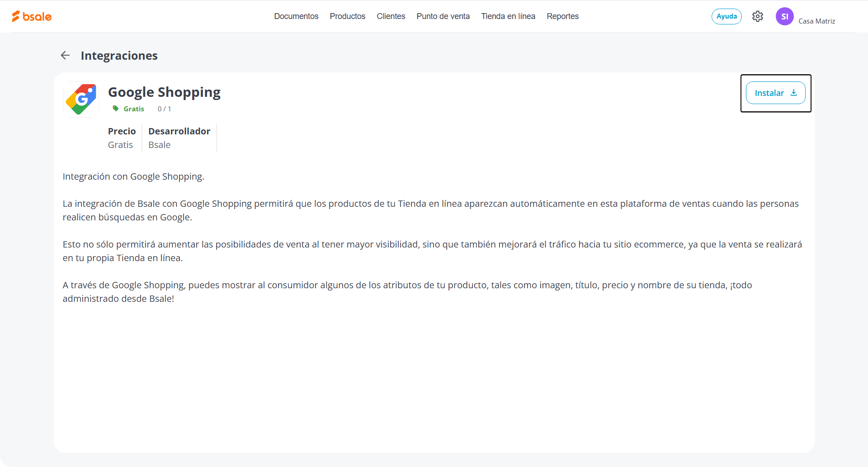The width and height of the screenshot is (868, 467).
Task: Click the green Gratis label
Action: click(x=134, y=109)
